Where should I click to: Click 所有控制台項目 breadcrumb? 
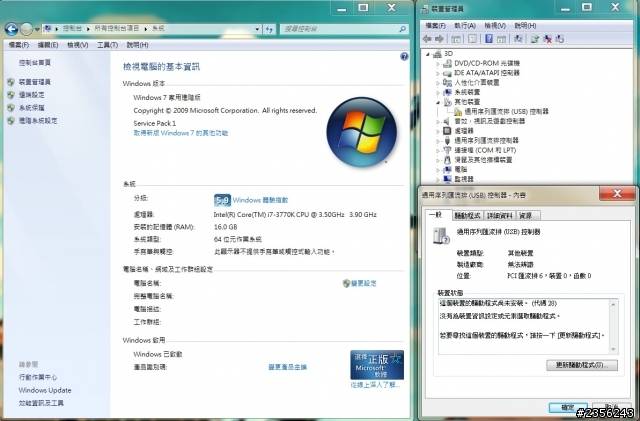pyautogui.click(x=117, y=29)
